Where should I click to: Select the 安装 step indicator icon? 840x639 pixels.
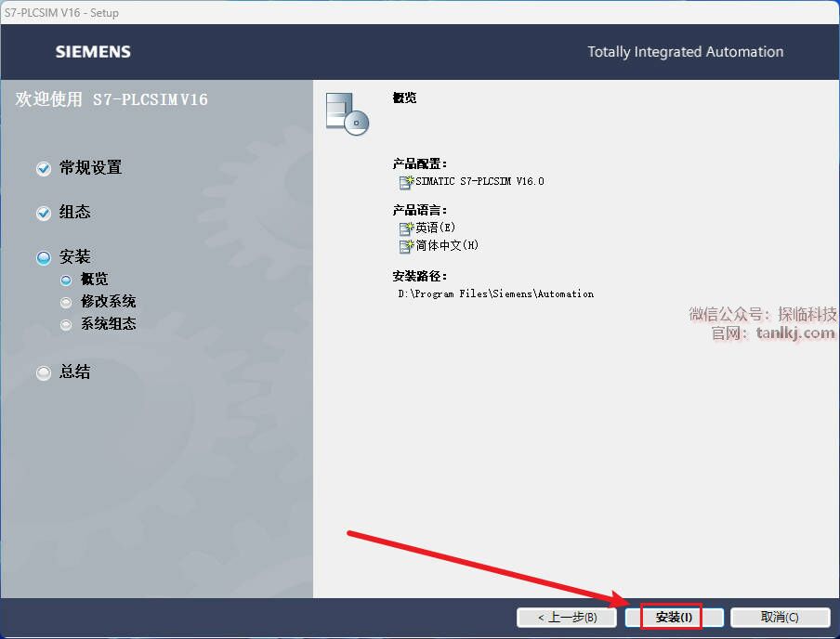44,257
